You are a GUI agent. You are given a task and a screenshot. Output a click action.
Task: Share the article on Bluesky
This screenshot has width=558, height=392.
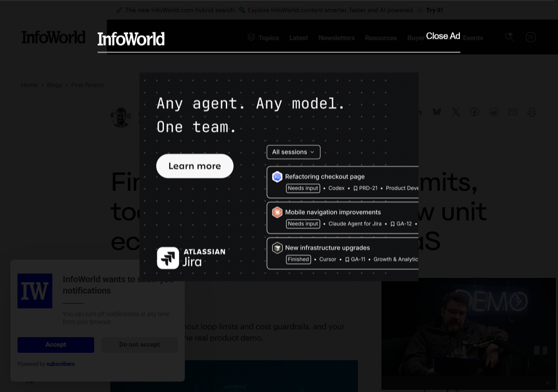click(x=437, y=112)
